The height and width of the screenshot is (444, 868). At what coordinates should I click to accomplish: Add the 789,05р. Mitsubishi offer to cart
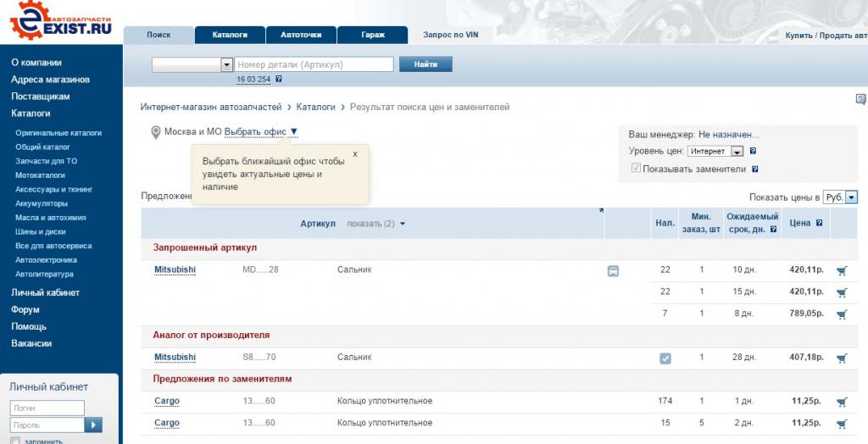coord(841,314)
